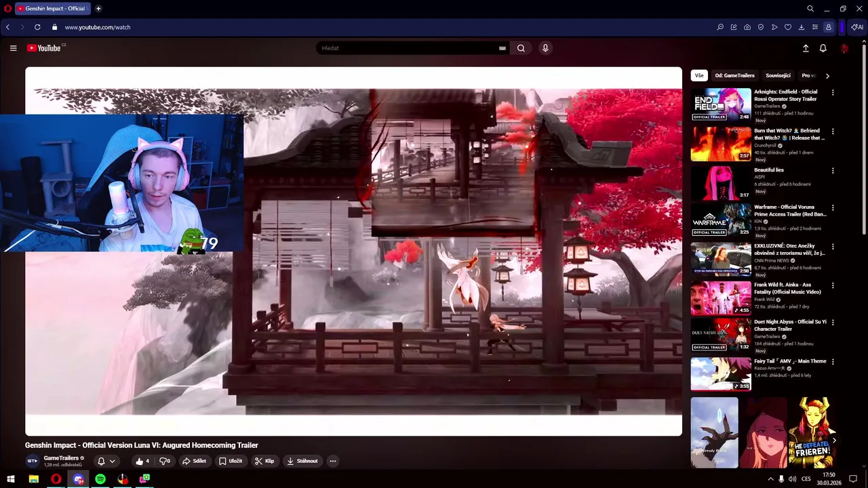Open Opera Flow send arrow icon

pos(774,27)
